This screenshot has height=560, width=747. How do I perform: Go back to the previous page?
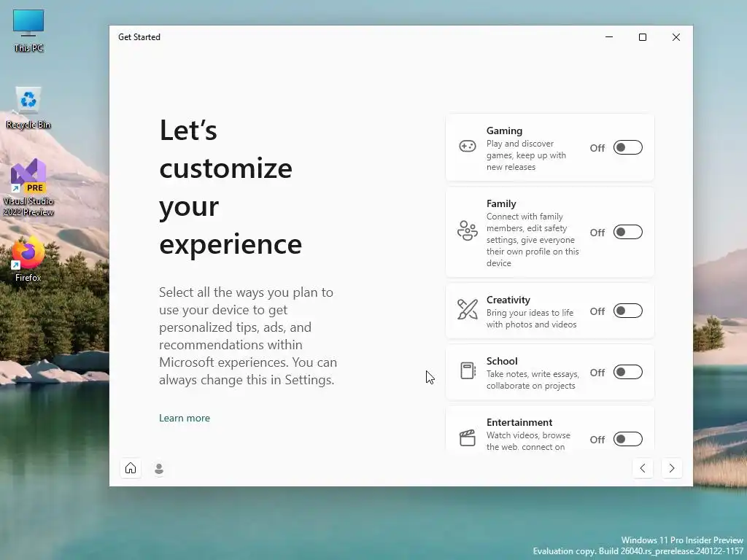tap(643, 468)
